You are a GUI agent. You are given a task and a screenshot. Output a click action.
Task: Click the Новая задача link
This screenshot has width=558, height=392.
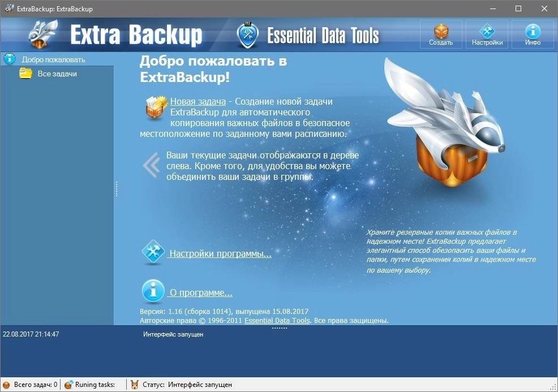coord(198,101)
